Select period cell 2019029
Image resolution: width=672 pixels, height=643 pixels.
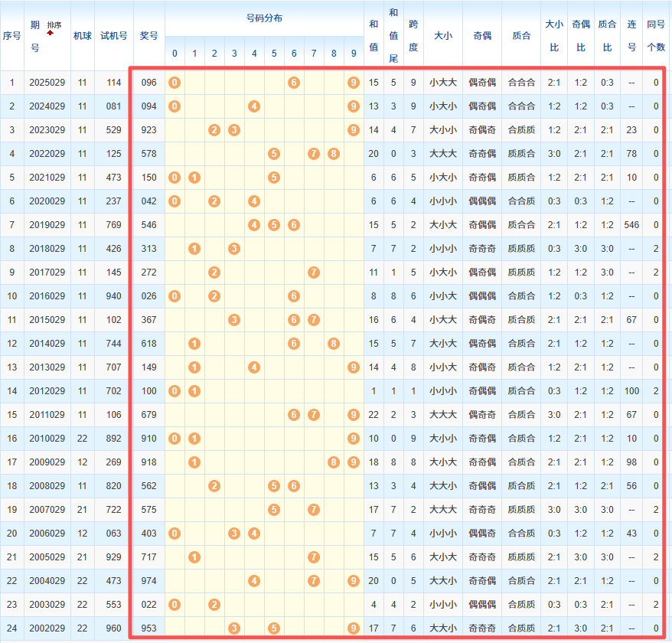[x=47, y=225]
